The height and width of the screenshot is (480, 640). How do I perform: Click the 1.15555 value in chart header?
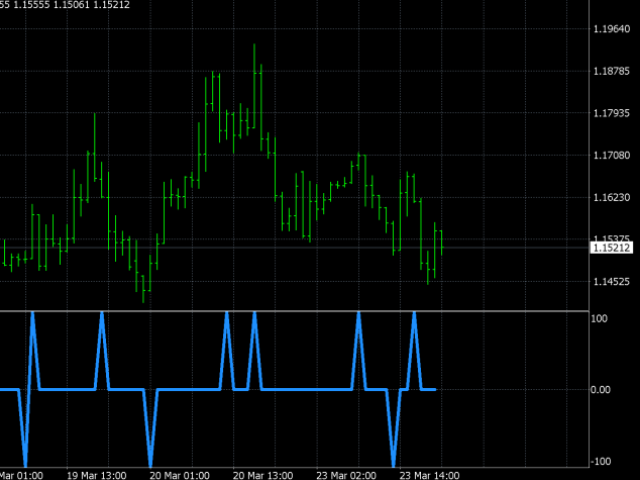[x=31, y=5]
